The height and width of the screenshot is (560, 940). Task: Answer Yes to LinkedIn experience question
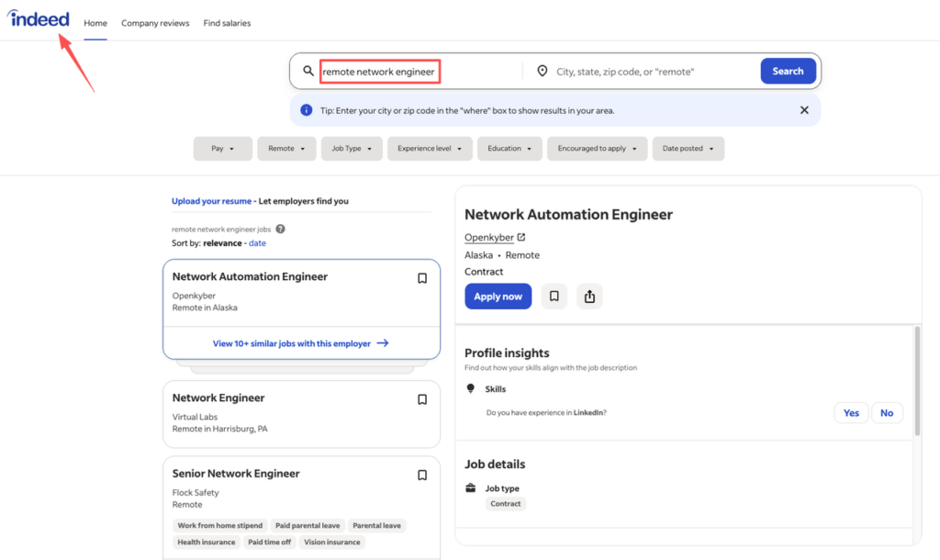851,412
